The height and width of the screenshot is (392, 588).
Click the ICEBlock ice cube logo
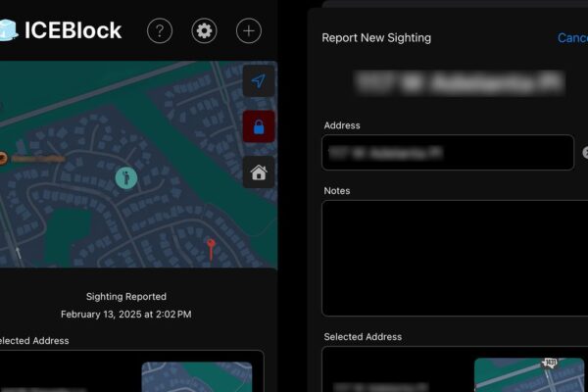click(x=8, y=30)
